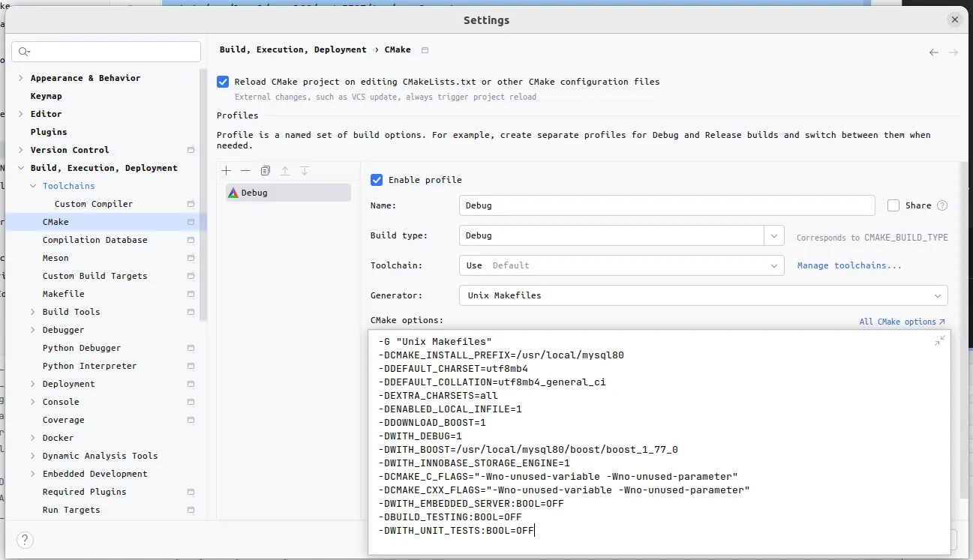Open All CMake options link
Screen dimensions: 973x560
pos(902,322)
